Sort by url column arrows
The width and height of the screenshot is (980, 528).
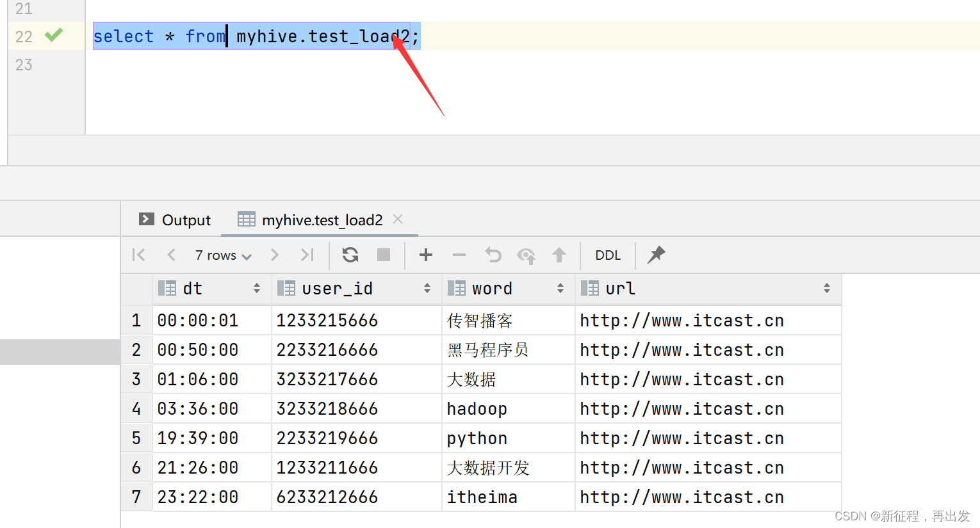[827, 289]
